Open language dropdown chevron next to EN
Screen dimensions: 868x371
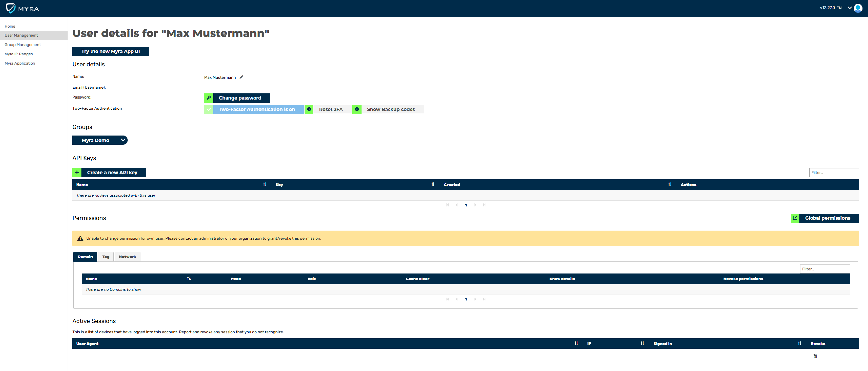point(849,7)
